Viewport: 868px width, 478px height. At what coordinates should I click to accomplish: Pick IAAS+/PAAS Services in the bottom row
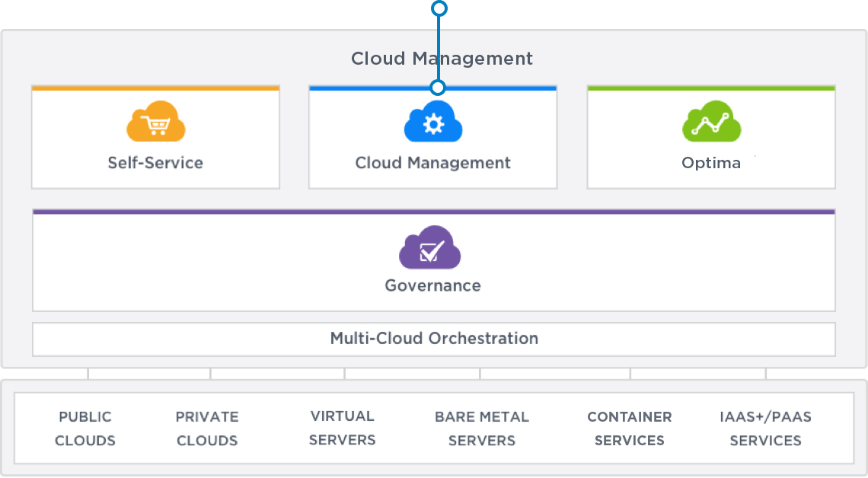point(765,429)
